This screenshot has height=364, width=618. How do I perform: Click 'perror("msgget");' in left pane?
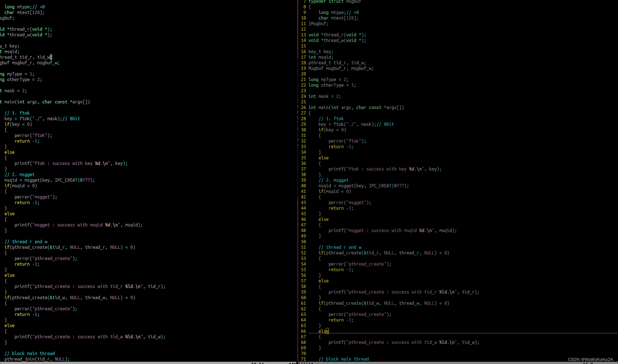(x=36, y=197)
